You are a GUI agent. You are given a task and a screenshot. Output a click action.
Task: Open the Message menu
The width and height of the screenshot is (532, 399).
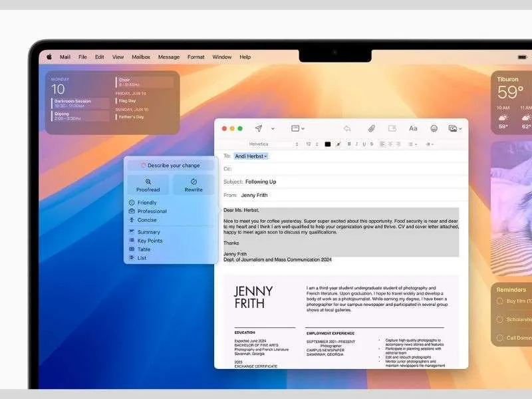169,57
